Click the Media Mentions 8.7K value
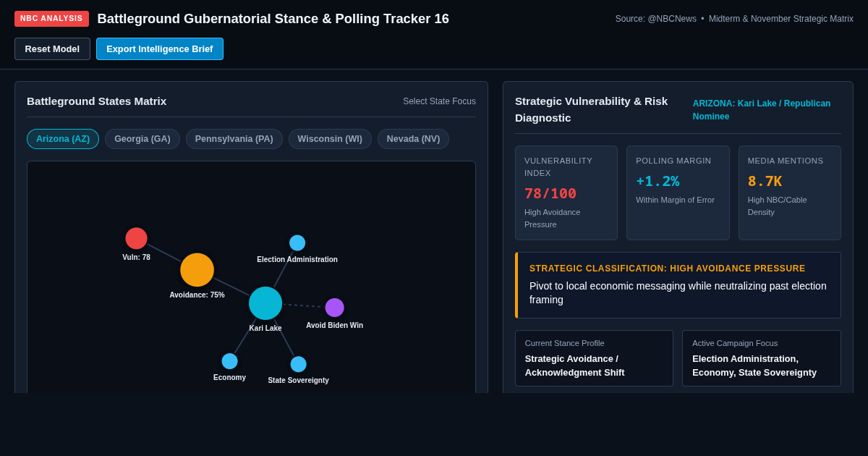 pos(765,182)
